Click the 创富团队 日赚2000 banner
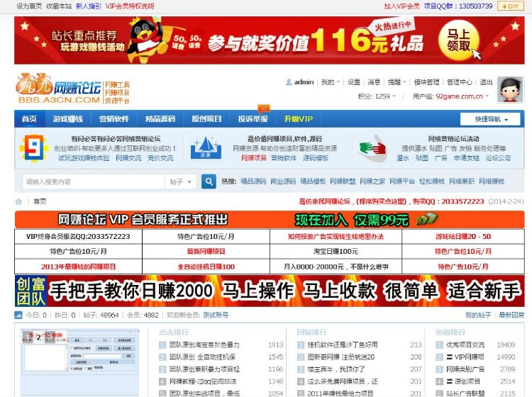 (x=270, y=291)
